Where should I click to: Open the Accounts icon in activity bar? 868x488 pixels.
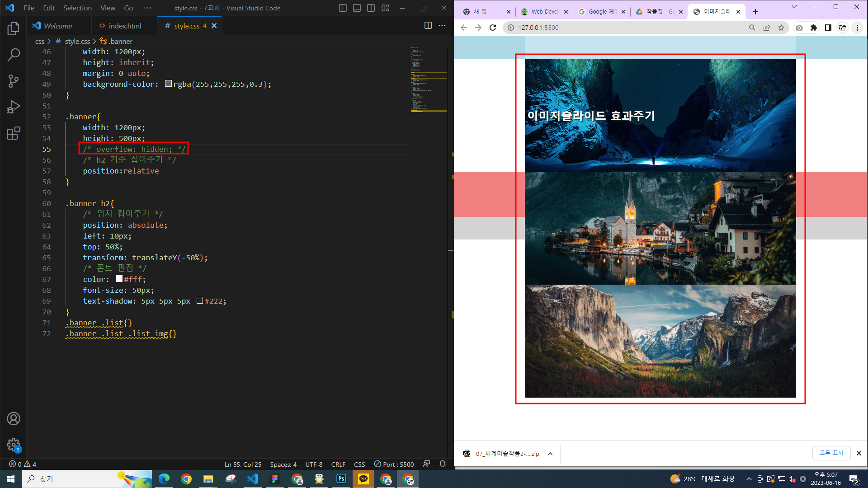click(14, 419)
